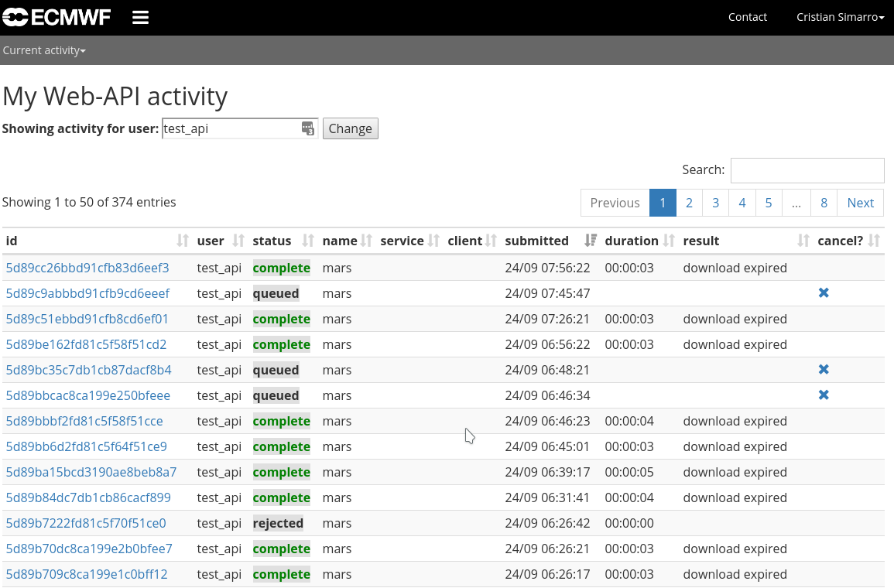This screenshot has height=588, width=894.
Task: Focus the activity user input field
Action: (x=239, y=128)
